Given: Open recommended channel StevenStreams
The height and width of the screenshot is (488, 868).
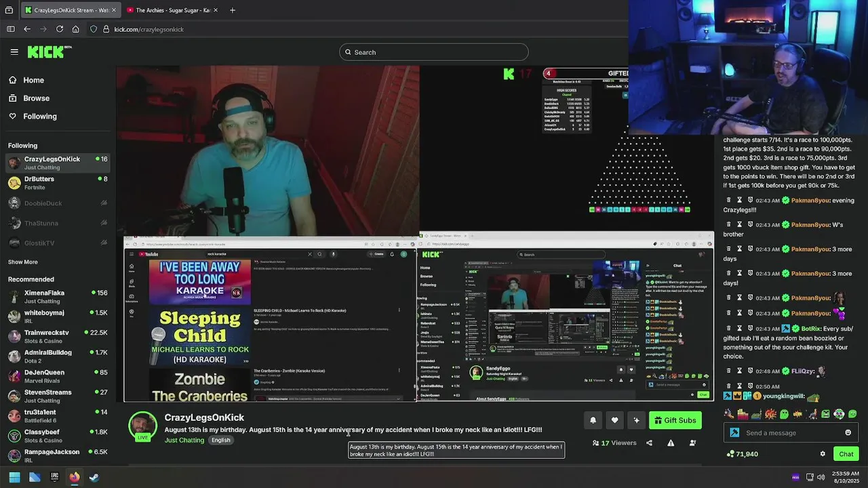Looking at the screenshot, I should click(x=58, y=396).
